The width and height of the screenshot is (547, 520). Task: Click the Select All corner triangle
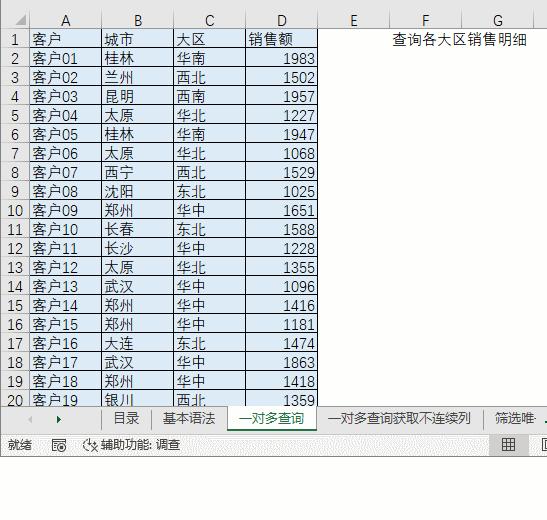21,20
